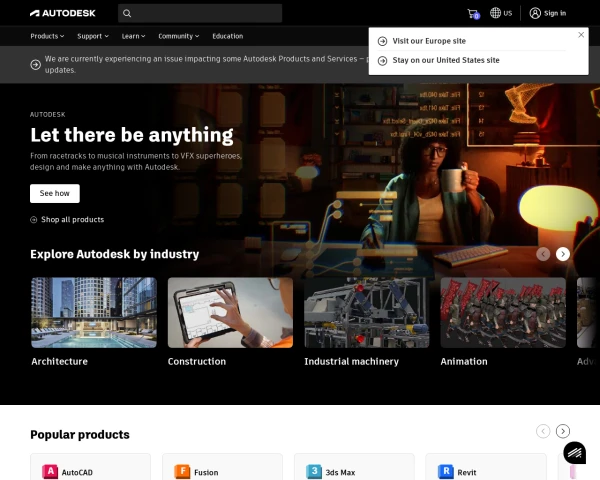
Task: Go to previous industry carousel slide
Action: [543, 254]
